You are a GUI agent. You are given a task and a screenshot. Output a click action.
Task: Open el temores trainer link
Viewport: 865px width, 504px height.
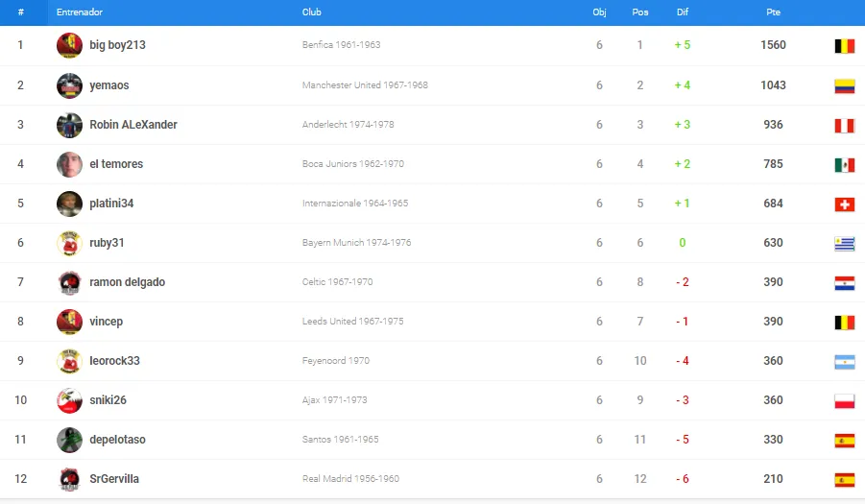(x=116, y=164)
